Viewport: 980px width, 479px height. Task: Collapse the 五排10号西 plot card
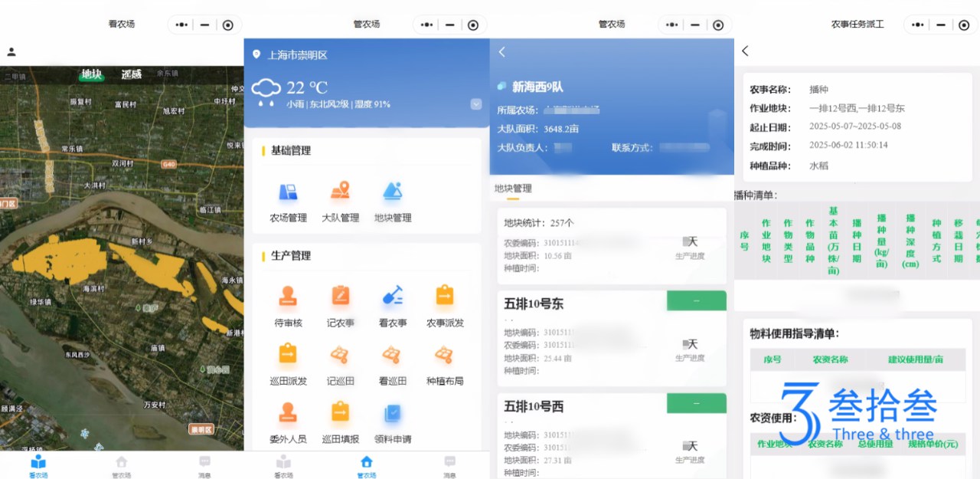pos(695,403)
